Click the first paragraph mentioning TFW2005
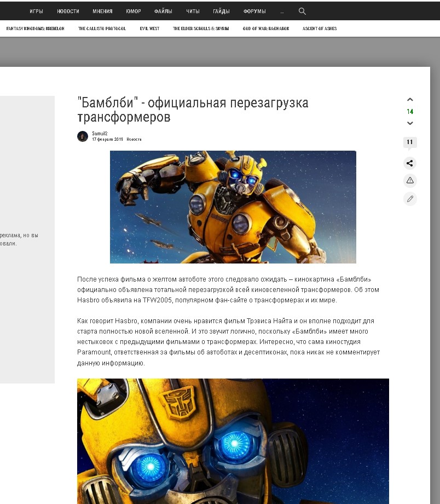Image resolution: width=440 pixels, height=504 pixels. tap(228, 290)
